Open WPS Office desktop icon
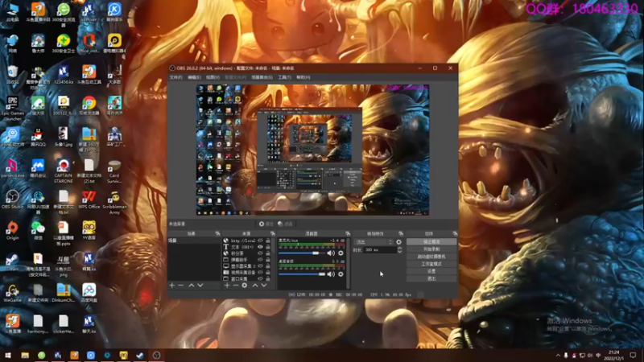Screen dimensions: 644x362 pyautogui.click(x=89, y=200)
